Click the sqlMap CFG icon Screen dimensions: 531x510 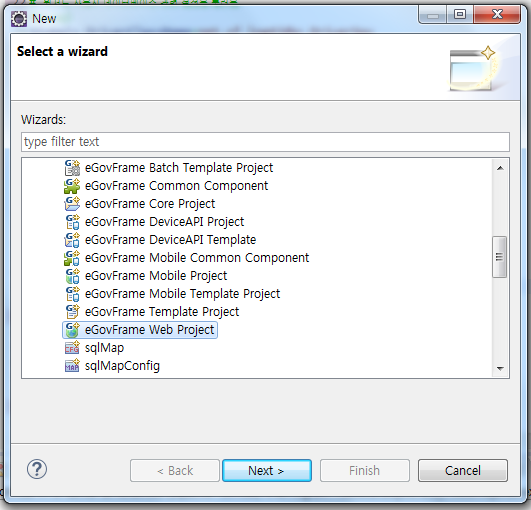72,348
